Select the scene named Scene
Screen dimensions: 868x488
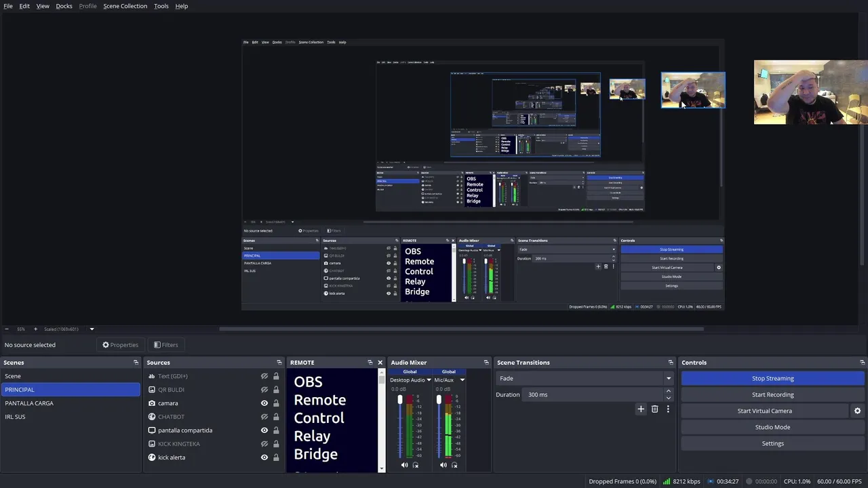71,376
